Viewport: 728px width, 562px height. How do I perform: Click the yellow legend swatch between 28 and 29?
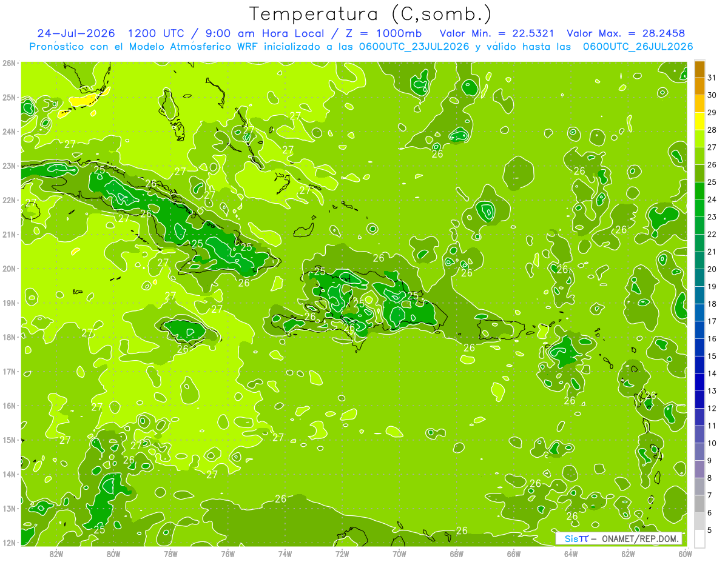pos(699,121)
